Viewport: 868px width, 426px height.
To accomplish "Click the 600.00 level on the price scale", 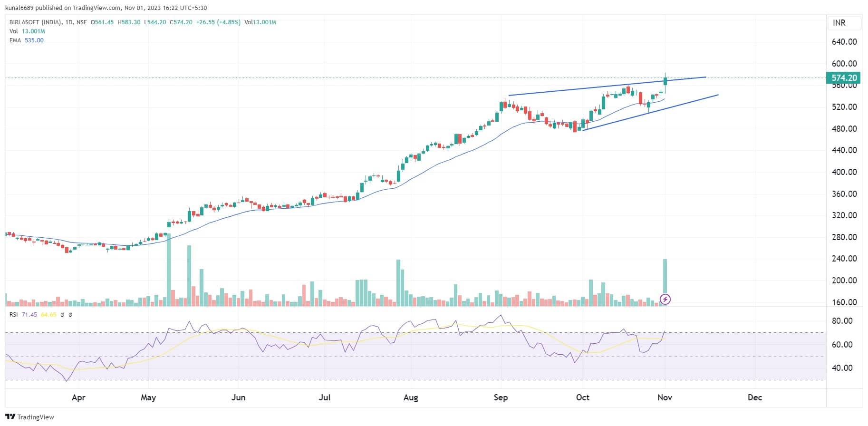I will click(x=844, y=64).
